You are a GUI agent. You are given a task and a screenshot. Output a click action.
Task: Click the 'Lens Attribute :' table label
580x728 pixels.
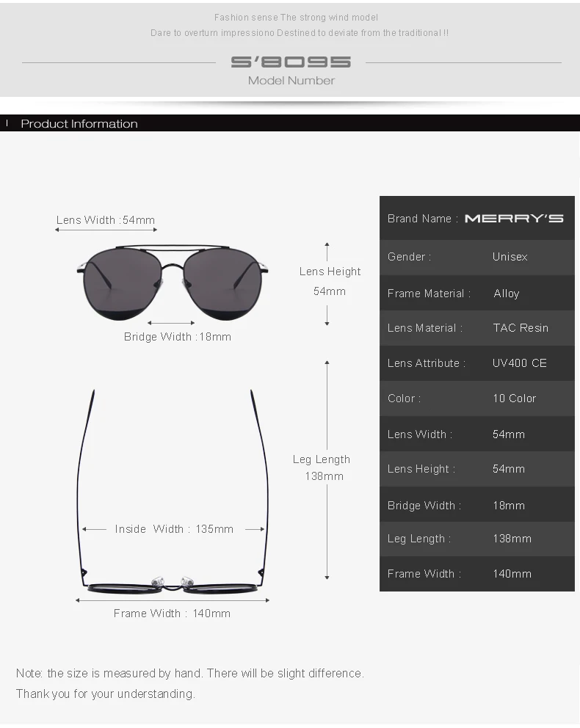(x=427, y=363)
